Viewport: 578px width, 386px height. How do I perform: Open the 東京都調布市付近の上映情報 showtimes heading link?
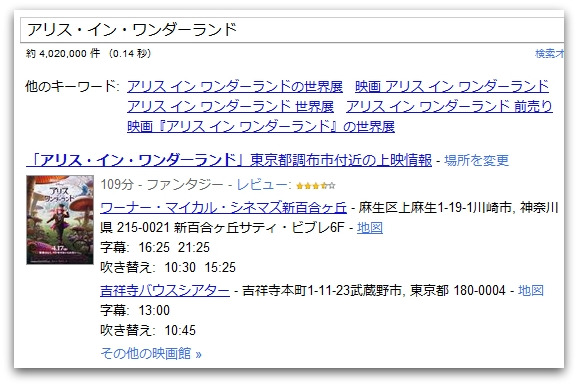pyautogui.click(x=229, y=160)
